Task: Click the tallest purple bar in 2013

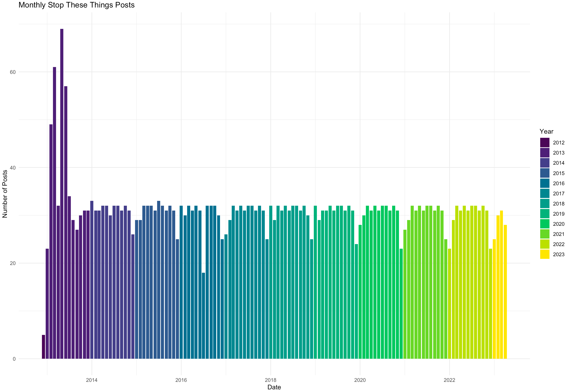Action: pos(62,194)
